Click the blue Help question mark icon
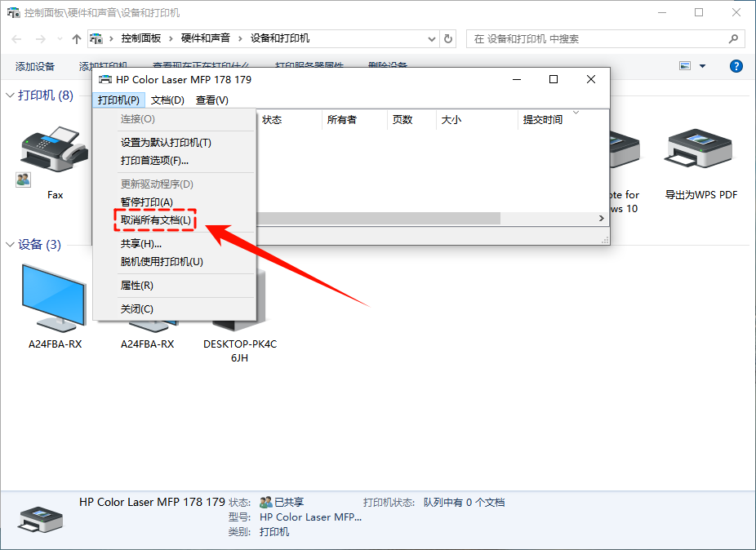This screenshot has width=756, height=550. 736,66
